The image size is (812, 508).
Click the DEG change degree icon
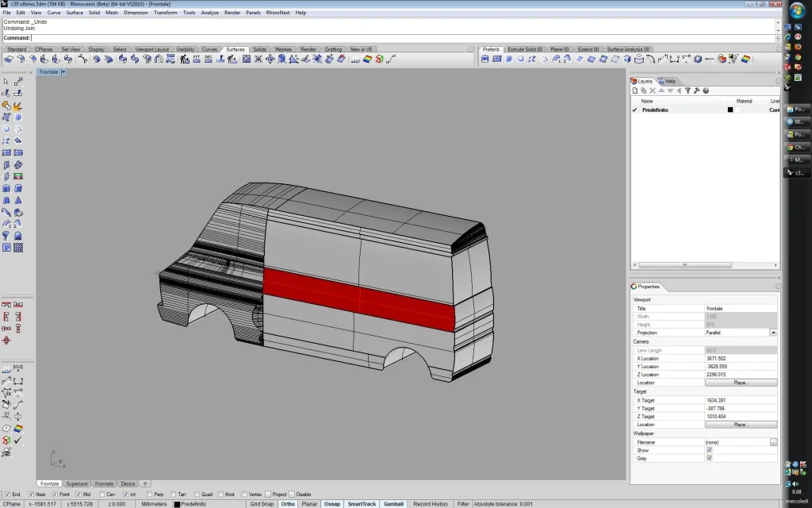click(209, 59)
